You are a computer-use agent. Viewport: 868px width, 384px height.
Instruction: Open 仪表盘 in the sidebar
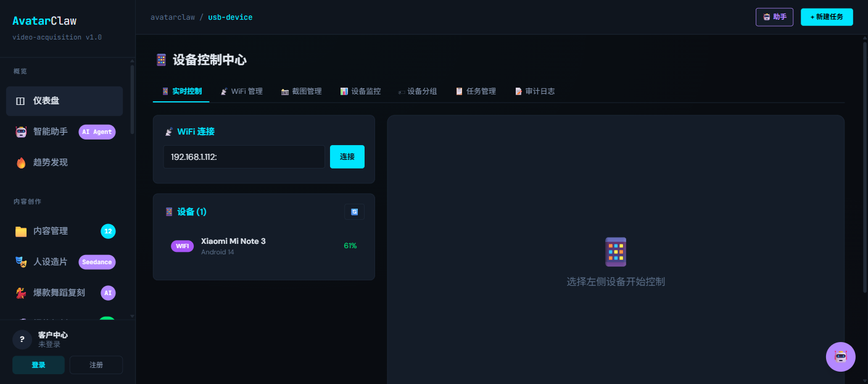(x=64, y=101)
